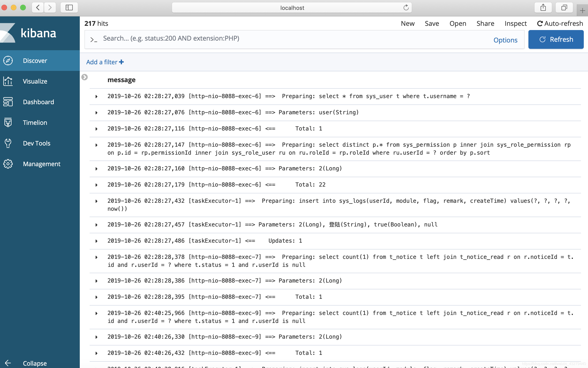This screenshot has width=588, height=368.
Task: Click New in the top menu
Action: [x=408, y=23]
